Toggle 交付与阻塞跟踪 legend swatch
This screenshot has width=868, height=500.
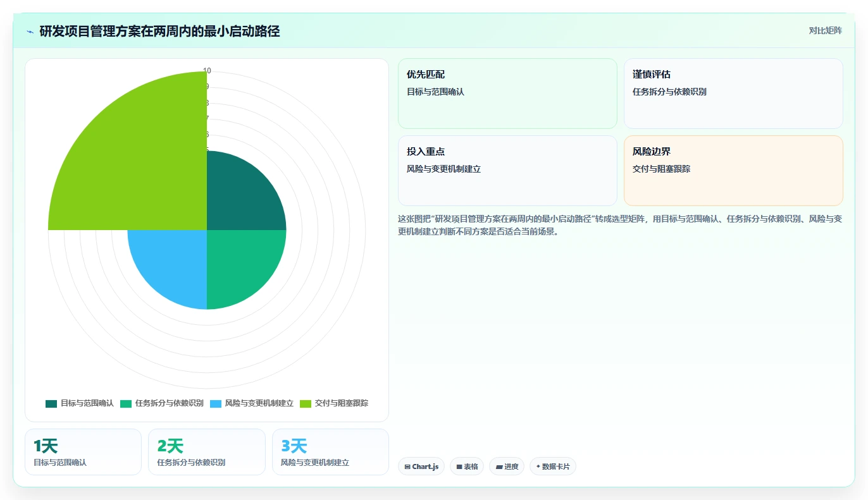click(x=306, y=403)
